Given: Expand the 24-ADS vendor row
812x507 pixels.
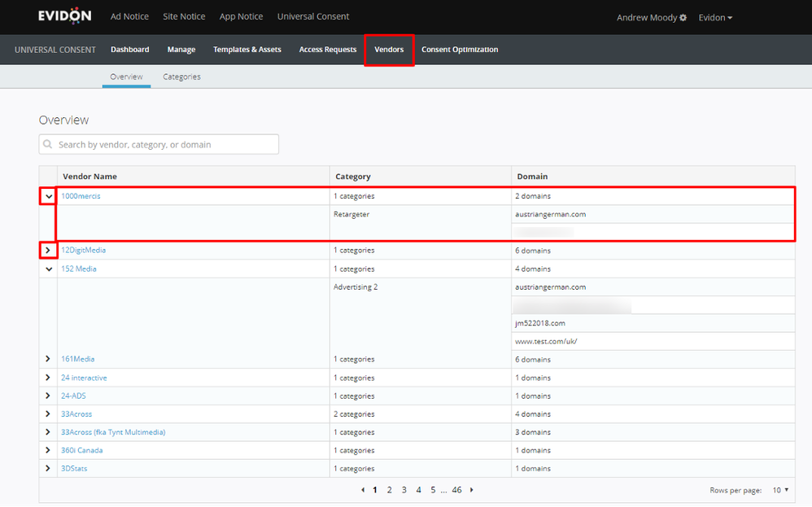Looking at the screenshot, I should tap(48, 396).
